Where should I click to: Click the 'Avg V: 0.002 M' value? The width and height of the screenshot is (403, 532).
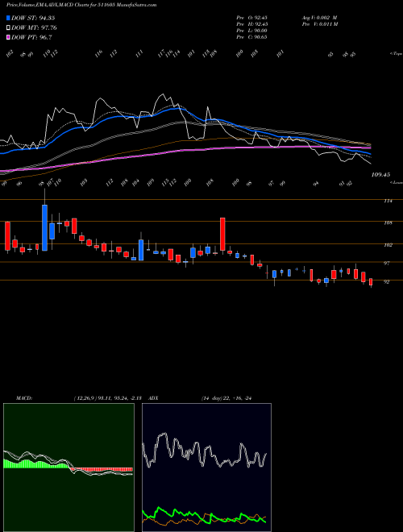click(x=319, y=17)
